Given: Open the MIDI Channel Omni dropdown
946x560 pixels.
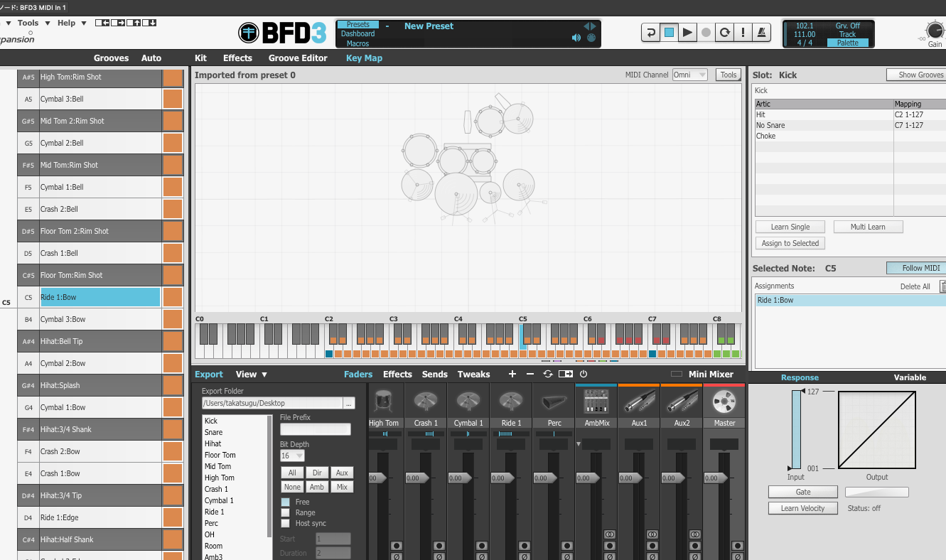Looking at the screenshot, I should point(690,75).
